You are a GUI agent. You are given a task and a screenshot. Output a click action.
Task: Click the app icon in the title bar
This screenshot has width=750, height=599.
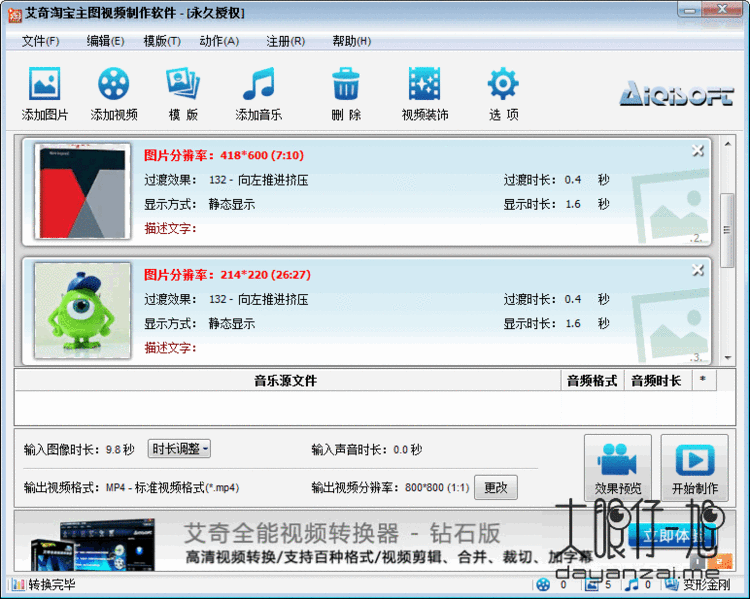coord(15,15)
